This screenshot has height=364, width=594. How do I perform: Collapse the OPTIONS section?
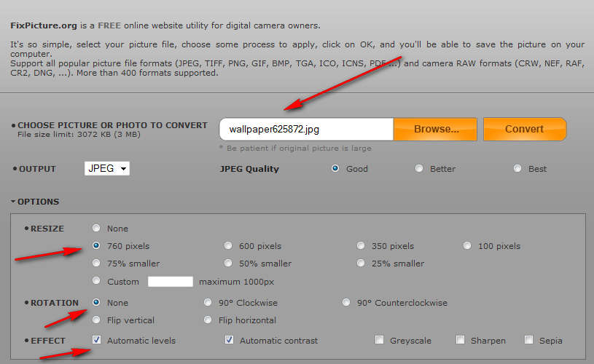(x=35, y=202)
